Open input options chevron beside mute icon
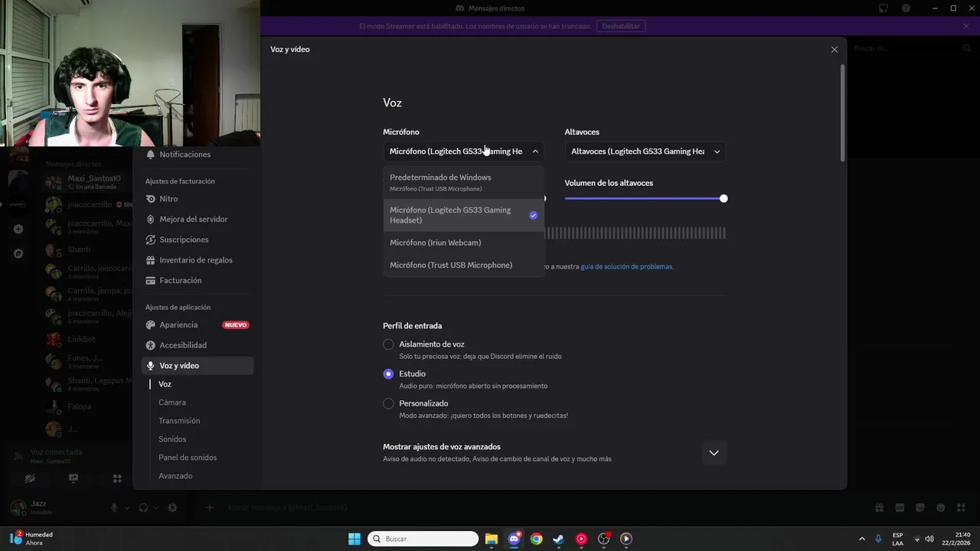 (x=126, y=507)
